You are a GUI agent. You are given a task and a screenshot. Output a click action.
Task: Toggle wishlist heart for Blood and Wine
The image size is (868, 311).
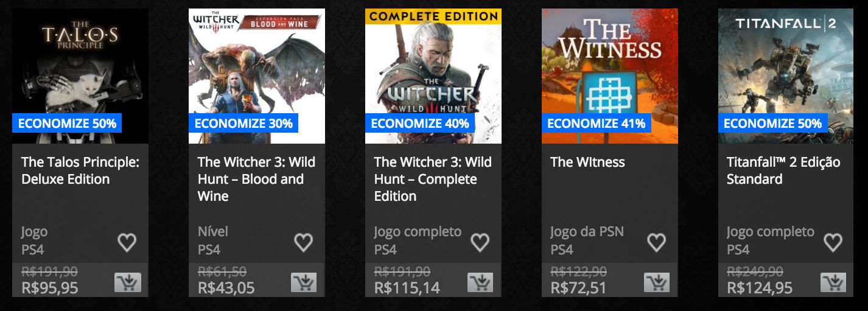[303, 242]
